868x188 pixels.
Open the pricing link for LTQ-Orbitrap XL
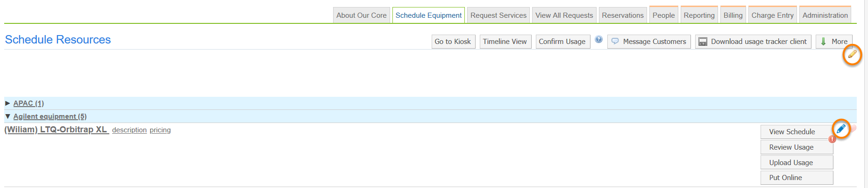(160, 130)
